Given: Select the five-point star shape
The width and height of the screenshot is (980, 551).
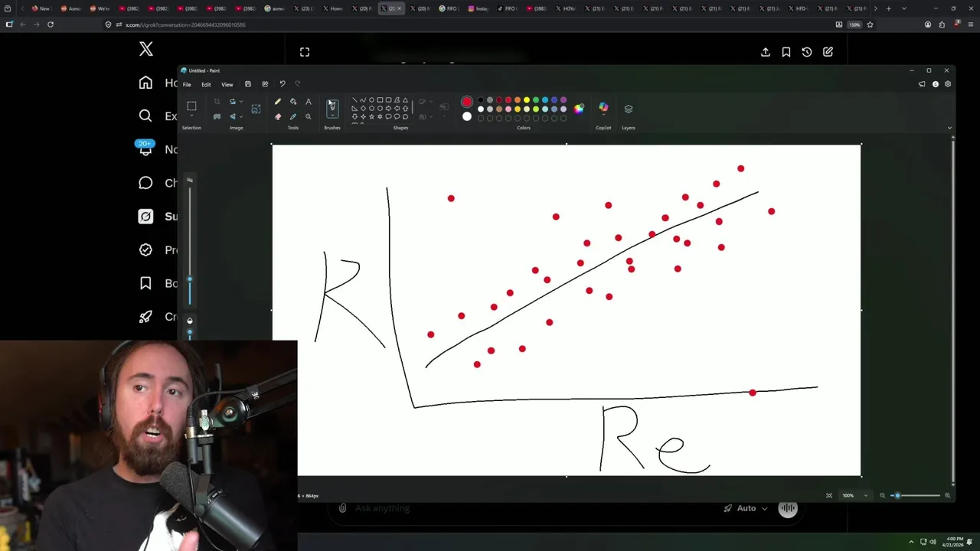Looking at the screenshot, I should [x=371, y=116].
